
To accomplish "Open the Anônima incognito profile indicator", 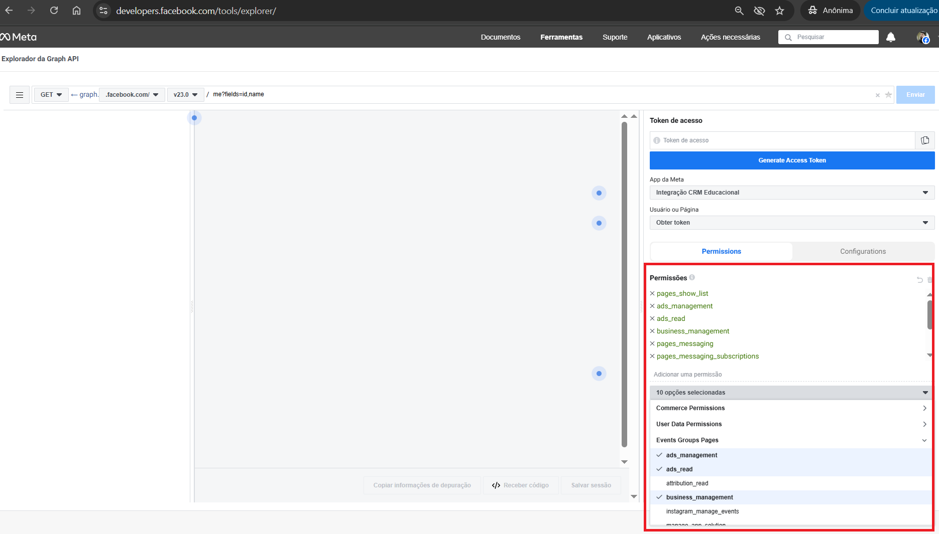I will (x=830, y=10).
